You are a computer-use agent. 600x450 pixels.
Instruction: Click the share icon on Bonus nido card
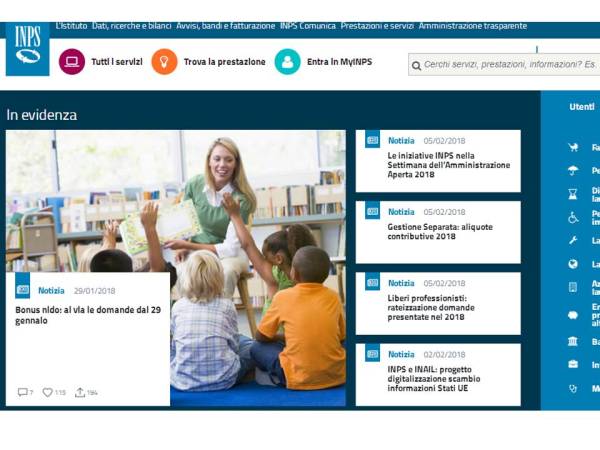80,393
